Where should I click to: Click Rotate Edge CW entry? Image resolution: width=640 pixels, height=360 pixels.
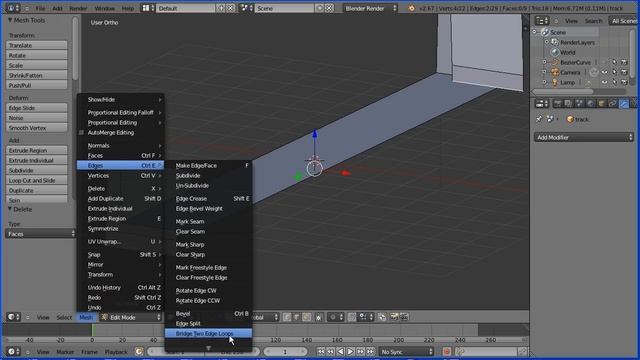click(x=208, y=290)
